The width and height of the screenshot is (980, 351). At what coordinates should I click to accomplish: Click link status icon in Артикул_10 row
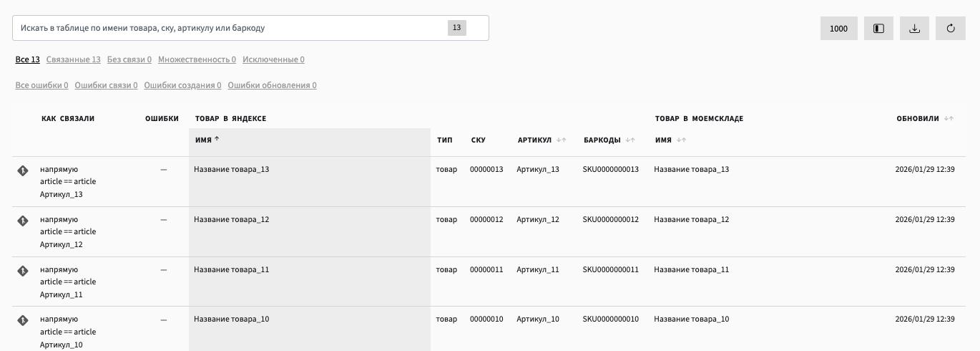tap(22, 320)
